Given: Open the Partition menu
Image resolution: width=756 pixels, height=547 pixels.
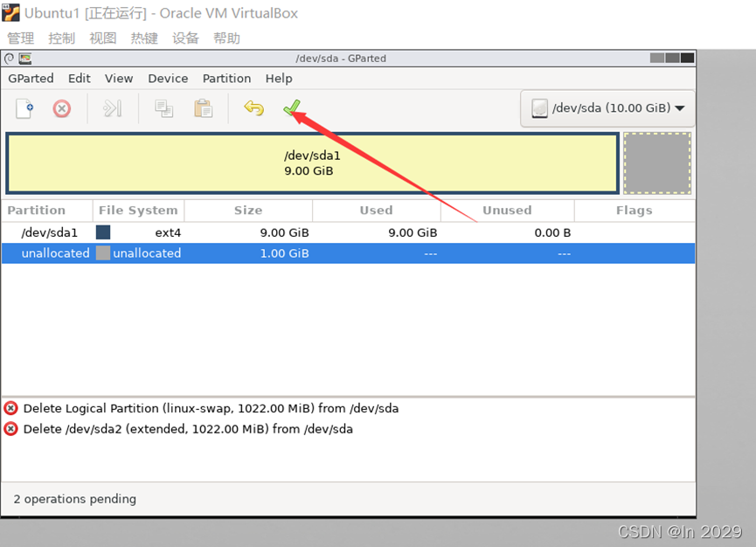Looking at the screenshot, I should [x=226, y=79].
